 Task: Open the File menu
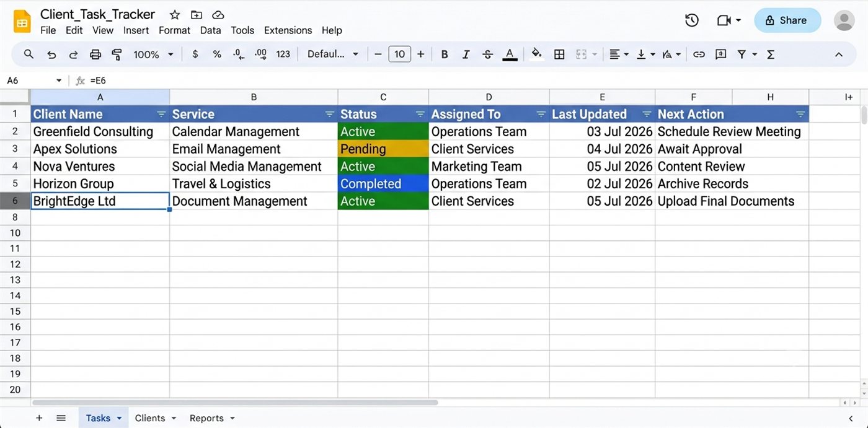(x=48, y=30)
